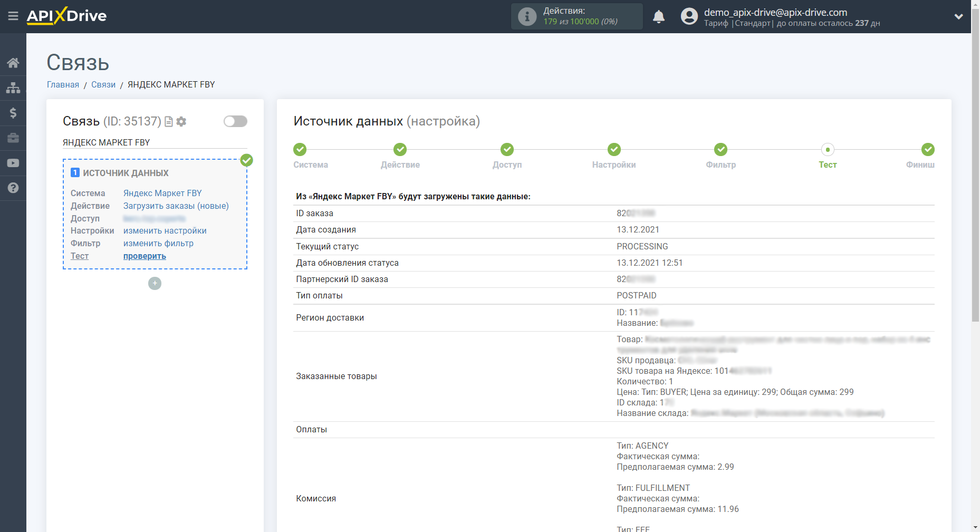Click the проверить test link
The width and height of the screenshot is (980, 532).
(x=145, y=256)
